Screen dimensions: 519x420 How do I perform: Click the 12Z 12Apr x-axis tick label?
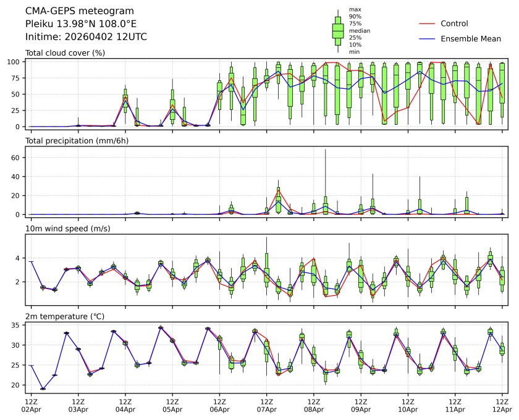[502, 405]
